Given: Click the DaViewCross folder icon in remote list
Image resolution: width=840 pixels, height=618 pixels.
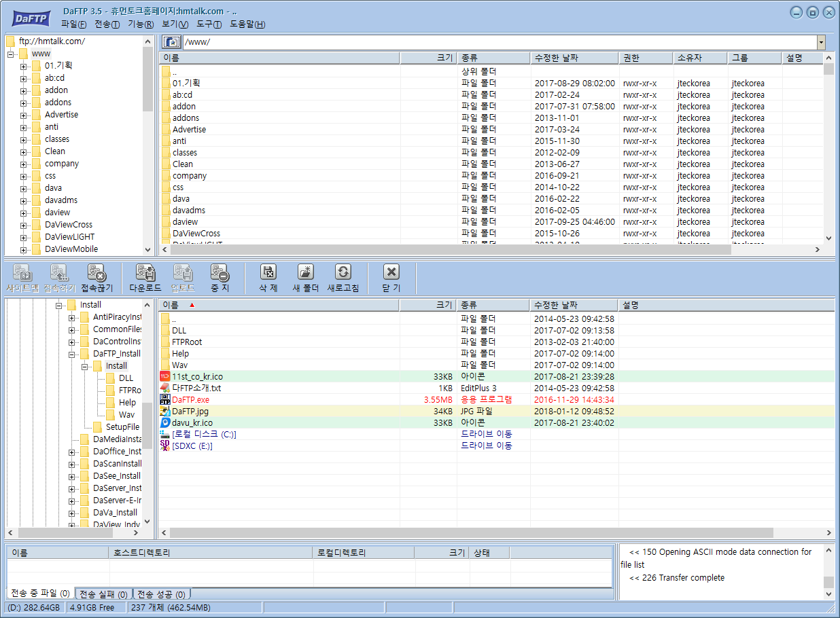Looking at the screenshot, I should (166, 233).
